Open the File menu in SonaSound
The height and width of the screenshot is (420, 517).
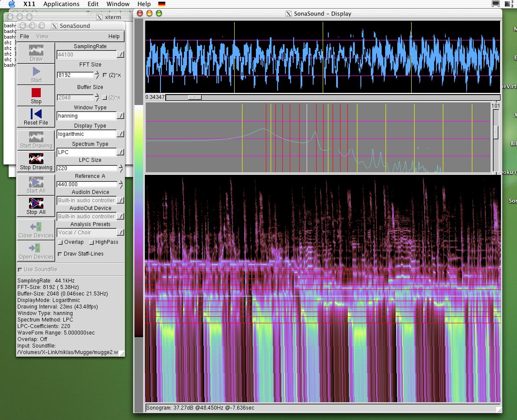click(25, 36)
